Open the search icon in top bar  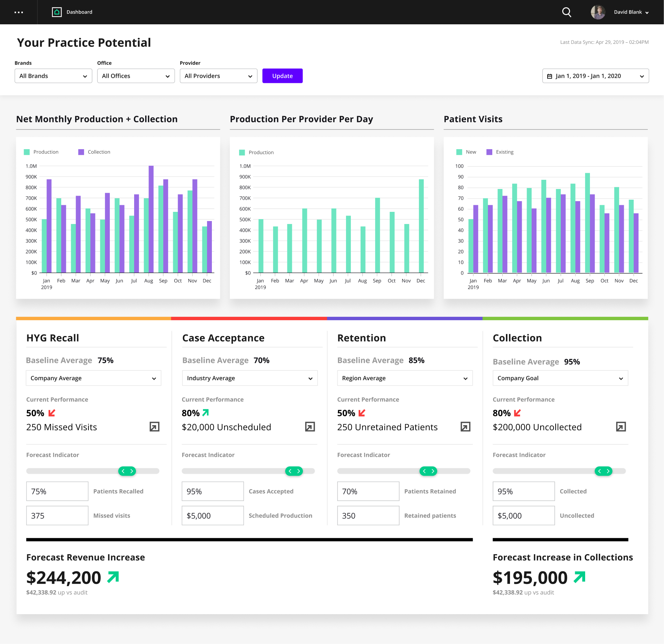(566, 12)
